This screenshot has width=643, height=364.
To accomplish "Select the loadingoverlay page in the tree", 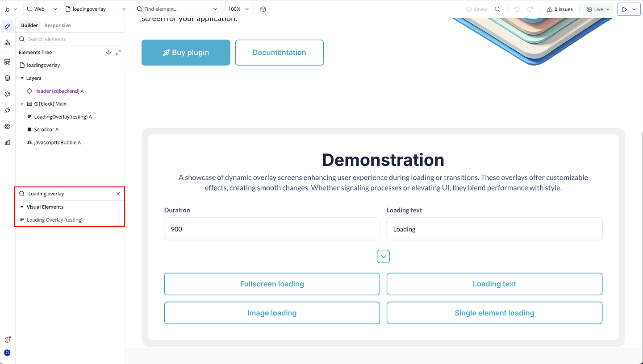I will 43,65.
